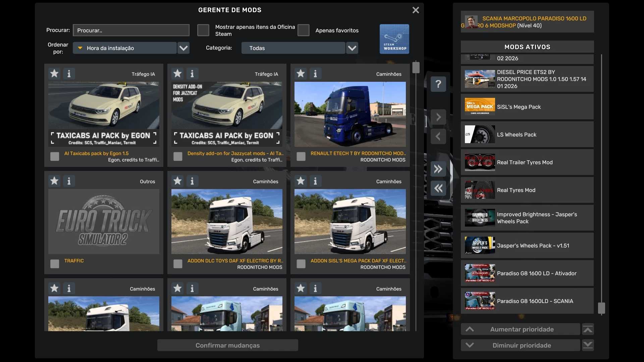644x362 pixels.
Task: Click Confirmar mudanças button
Action: pos(227,345)
